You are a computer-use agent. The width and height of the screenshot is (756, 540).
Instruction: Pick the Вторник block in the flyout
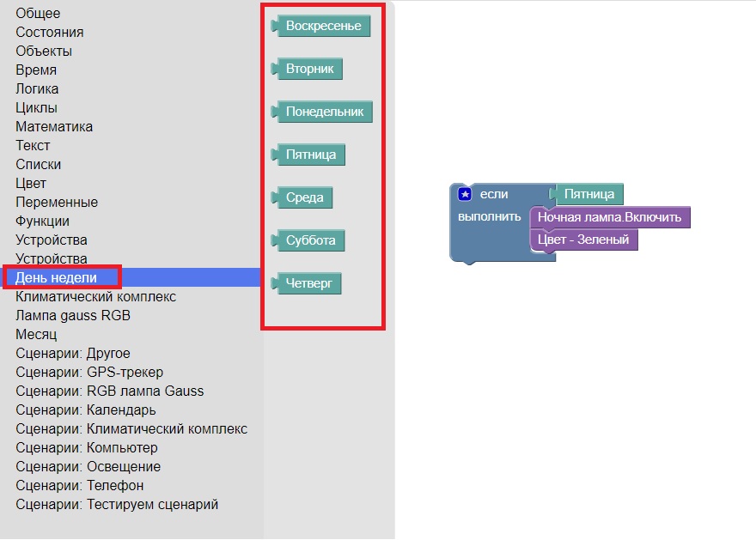pyautogui.click(x=307, y=69)
